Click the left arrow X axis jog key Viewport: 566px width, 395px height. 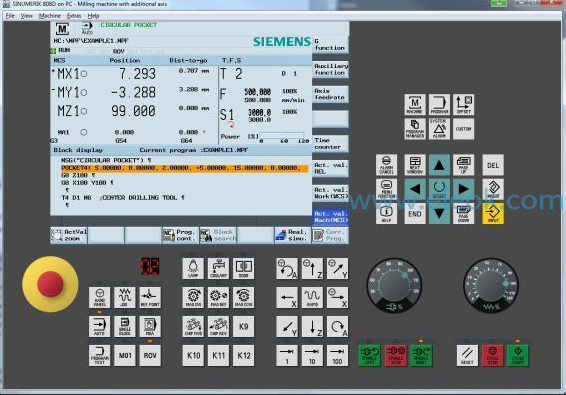[287, 298]
